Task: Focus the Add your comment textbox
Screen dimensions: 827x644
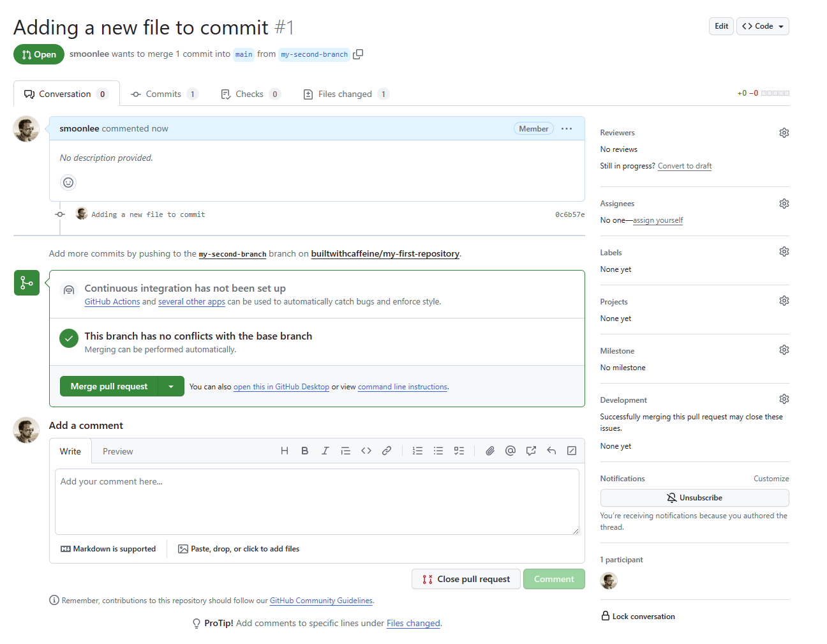Action: pos(317,502)
